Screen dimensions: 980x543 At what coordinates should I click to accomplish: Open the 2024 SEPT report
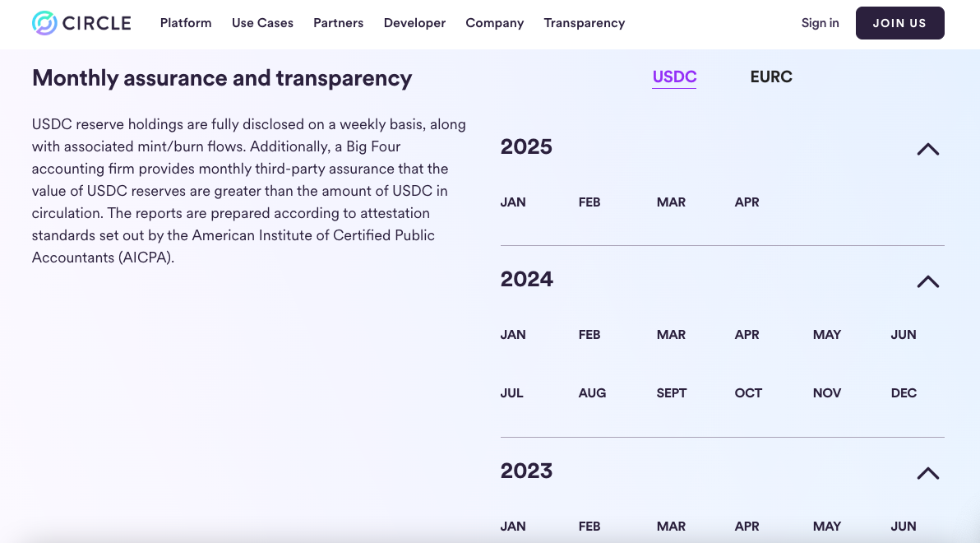point(671,393)
